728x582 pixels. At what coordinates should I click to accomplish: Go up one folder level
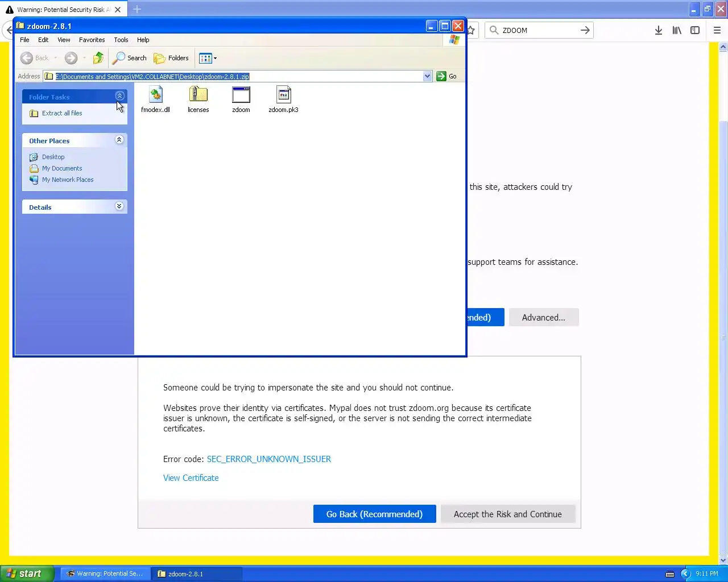pos(98,58)
